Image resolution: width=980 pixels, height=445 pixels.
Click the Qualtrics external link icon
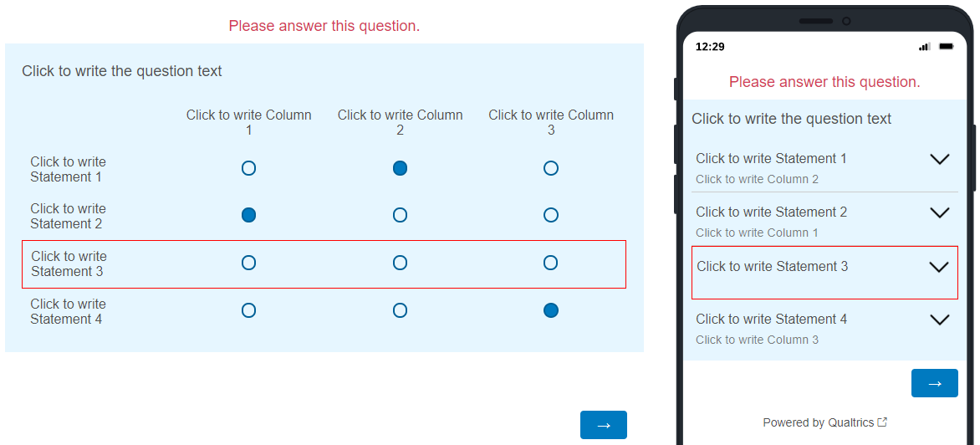tap(882, 422)
